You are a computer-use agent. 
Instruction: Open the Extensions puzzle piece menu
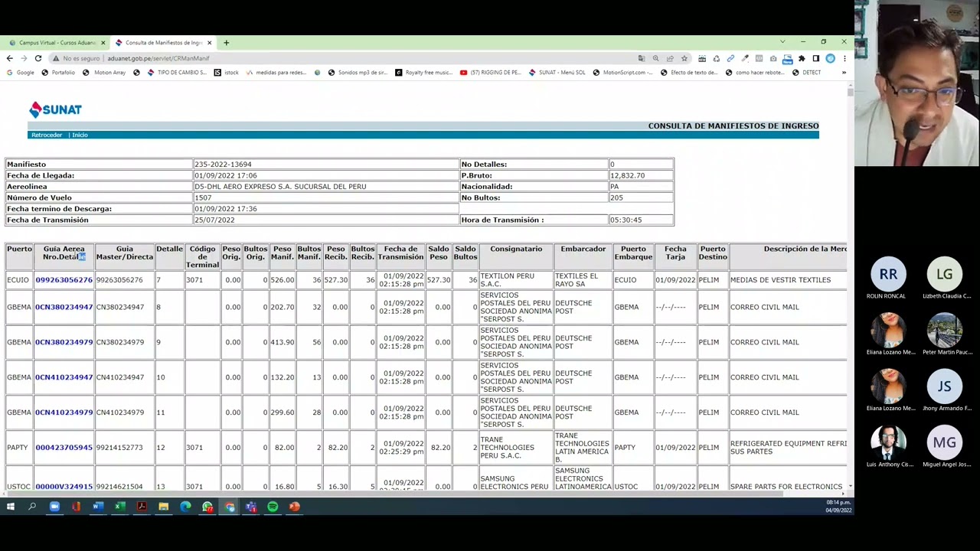tap(802, 58)
